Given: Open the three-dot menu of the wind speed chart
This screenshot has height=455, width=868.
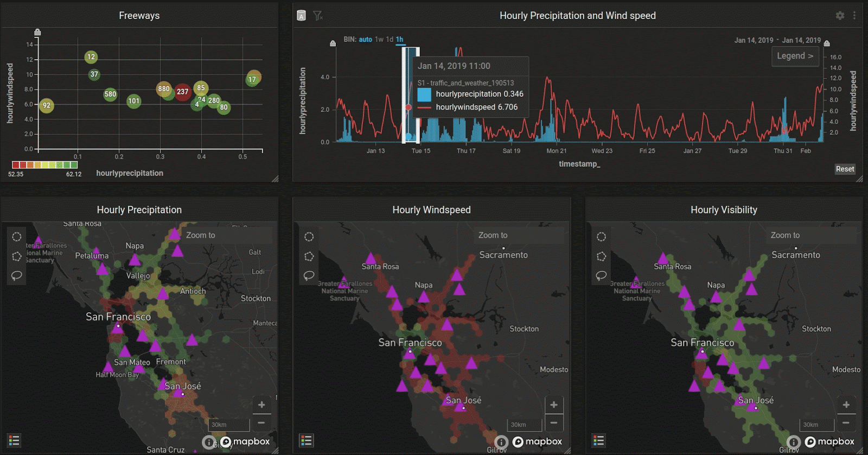Looking at the screenshot, I should point(854,16).
